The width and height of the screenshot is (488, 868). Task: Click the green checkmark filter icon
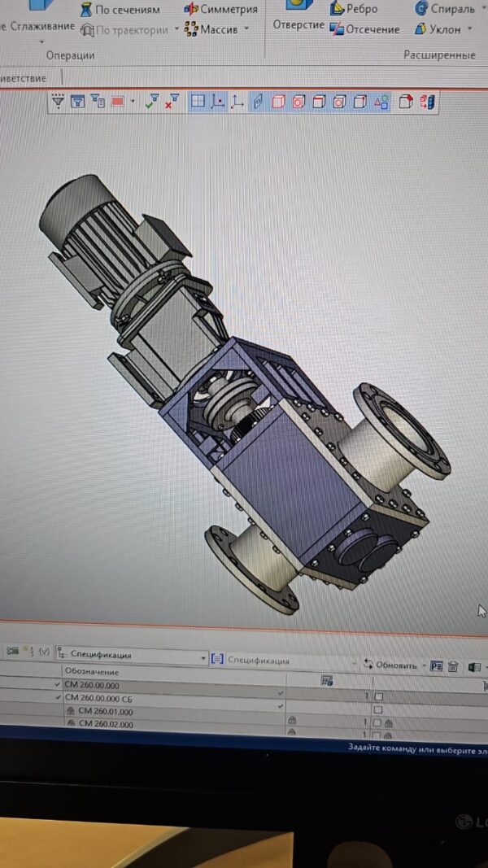point(151,103)
